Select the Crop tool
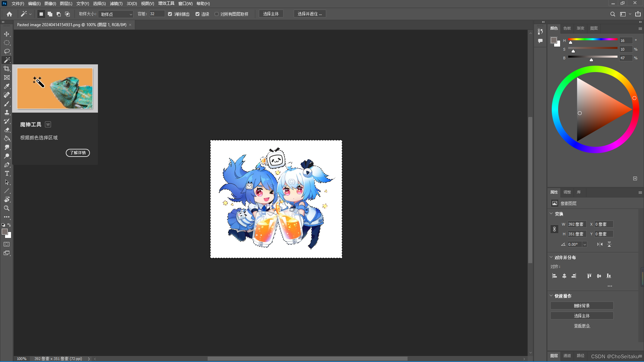 7,69
